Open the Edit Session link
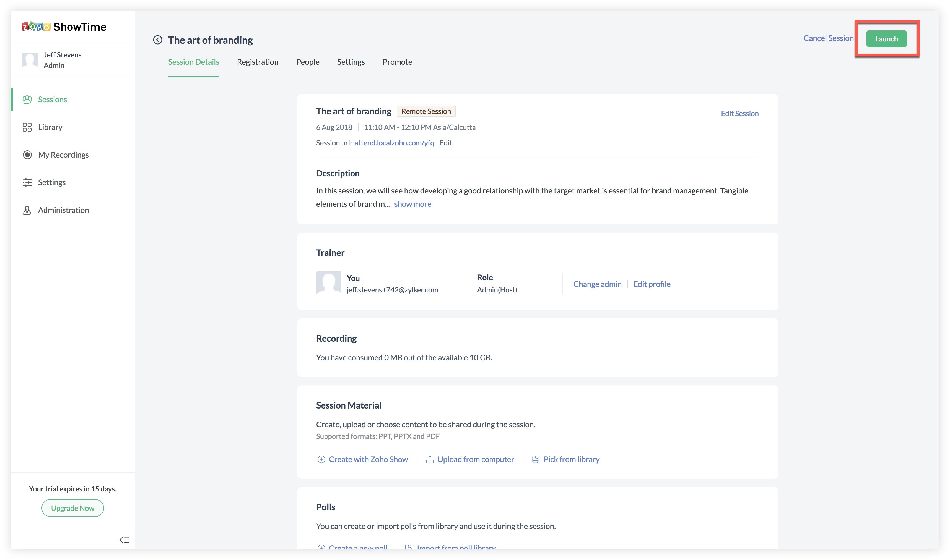 click(739, 114)
